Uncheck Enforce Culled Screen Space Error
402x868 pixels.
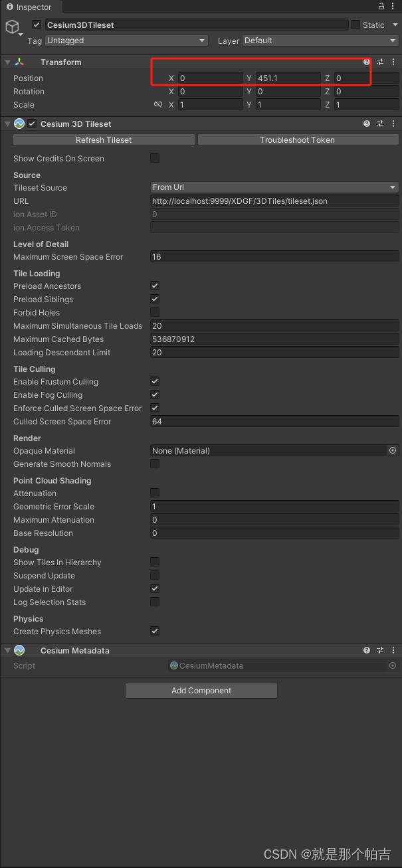coord(155,408)
